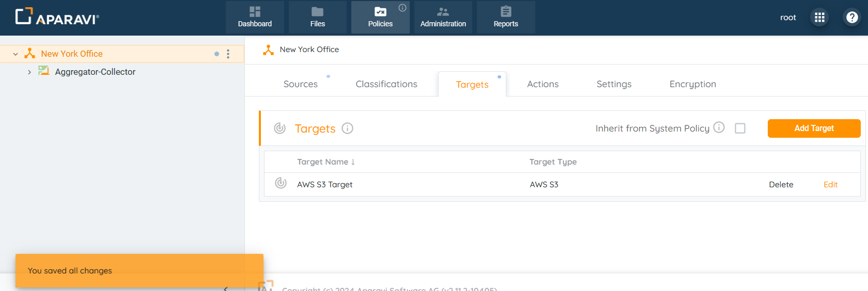Switch to the Sources tab
The image size is (868, 291).
[x=300, y=84]
